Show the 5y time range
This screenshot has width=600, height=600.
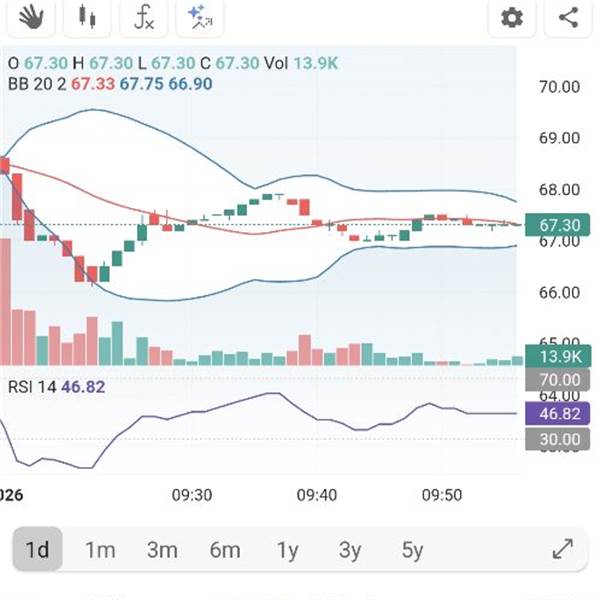coord(412,550)
